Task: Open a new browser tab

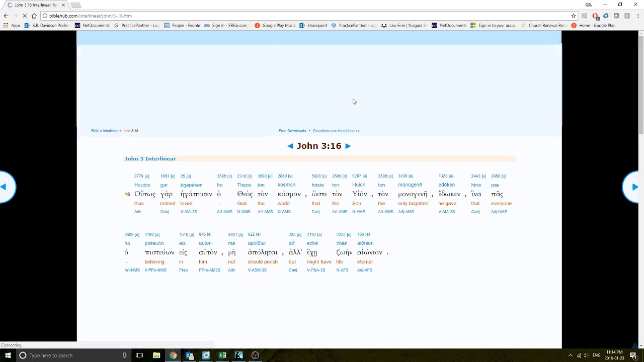Action: point(75,5)
